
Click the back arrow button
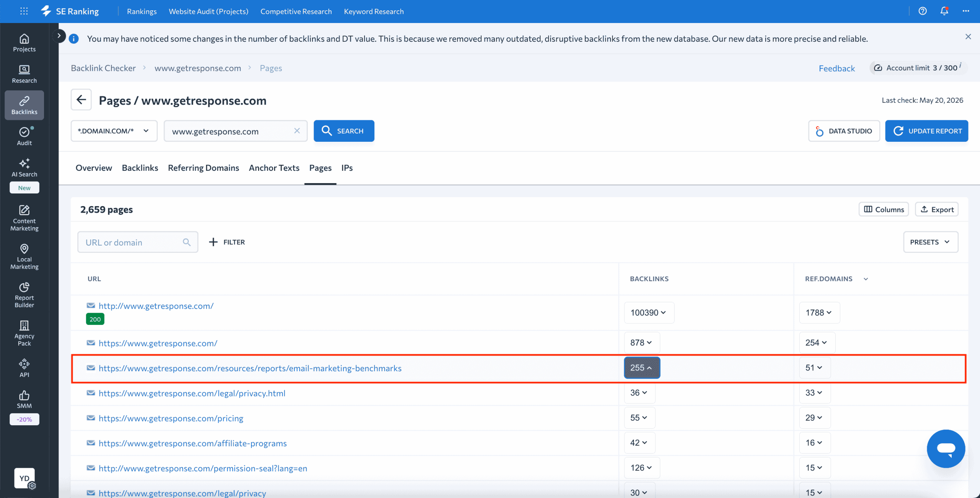coord(81,100)
